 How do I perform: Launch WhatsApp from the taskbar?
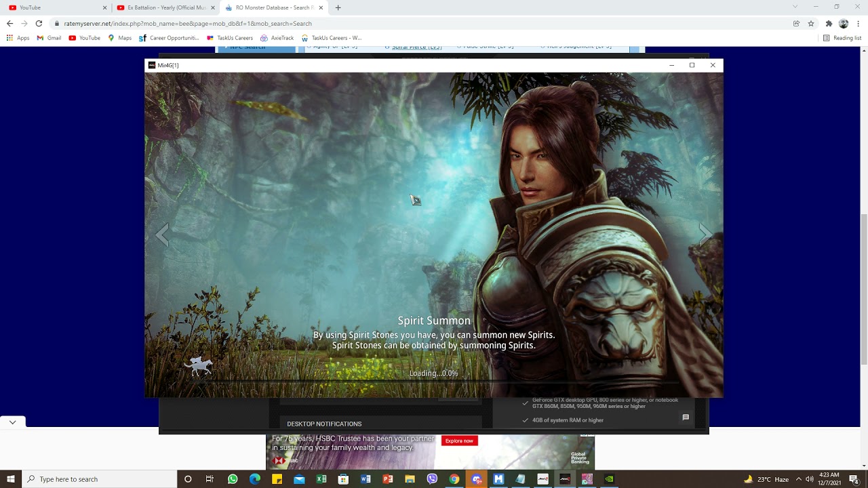point(233,479)
